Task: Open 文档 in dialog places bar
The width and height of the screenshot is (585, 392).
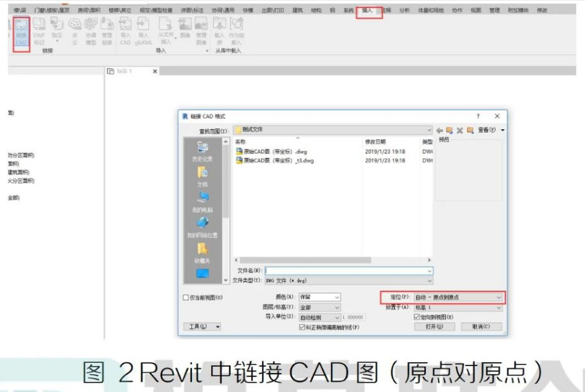Action: tap(202, 177)
